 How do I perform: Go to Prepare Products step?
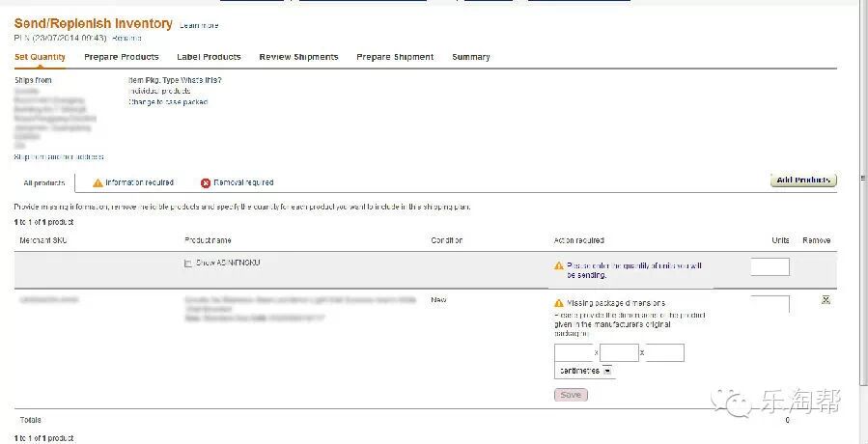[x=122, y=57]
